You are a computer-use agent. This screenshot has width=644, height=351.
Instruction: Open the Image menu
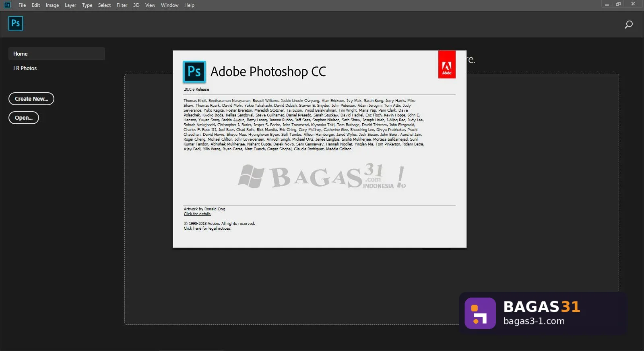pos(52,5)
